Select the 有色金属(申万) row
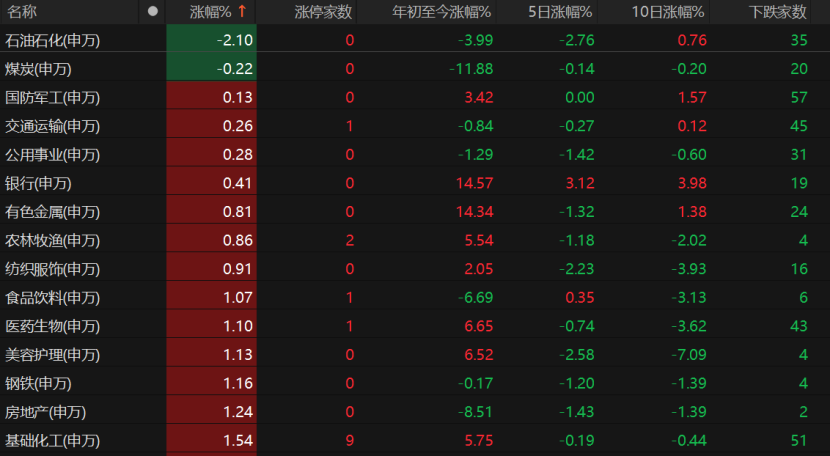The height and width of the screenshot is (456, 830). [415, 211]
